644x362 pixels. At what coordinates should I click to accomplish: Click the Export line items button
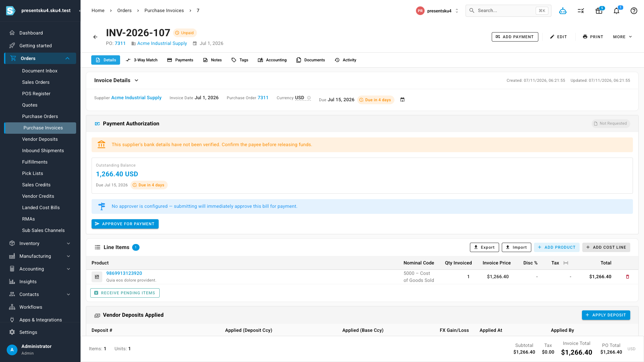tap(484, 247)
